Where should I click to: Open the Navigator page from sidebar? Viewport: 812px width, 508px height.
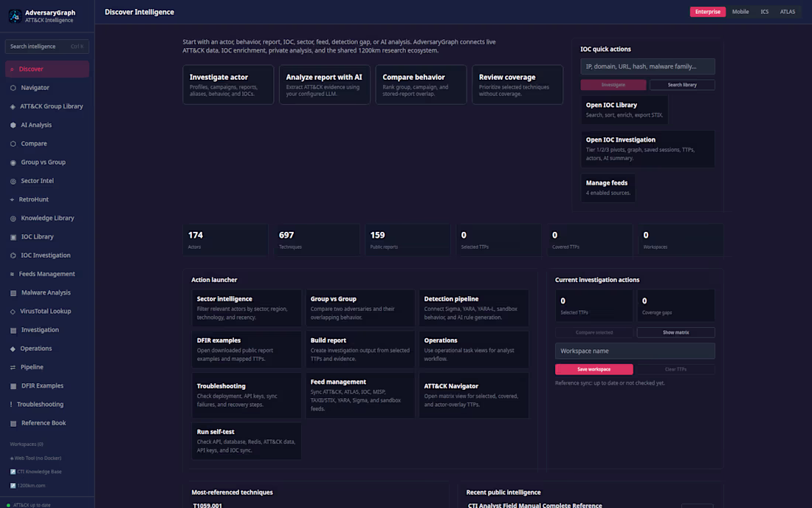tap(47, 88)
